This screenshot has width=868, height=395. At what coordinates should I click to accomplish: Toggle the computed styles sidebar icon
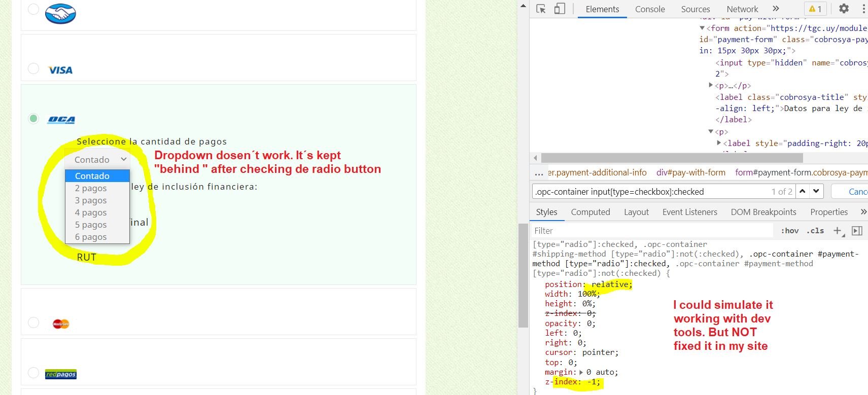pyautogui.click(x=857, y=231)
